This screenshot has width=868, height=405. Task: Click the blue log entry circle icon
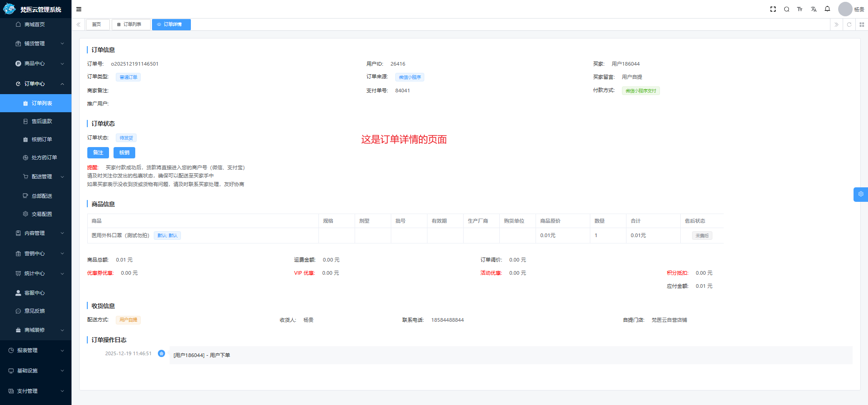coord(161,353)
